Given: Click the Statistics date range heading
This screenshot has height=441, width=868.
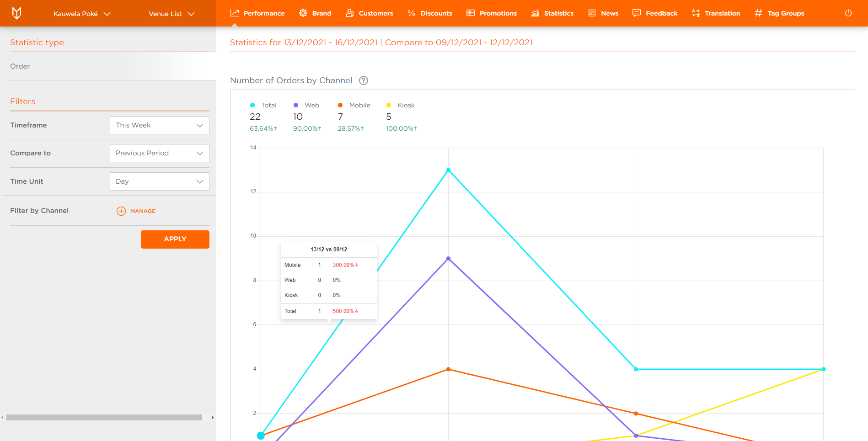Looking at the screenshot, I should 381,43.
